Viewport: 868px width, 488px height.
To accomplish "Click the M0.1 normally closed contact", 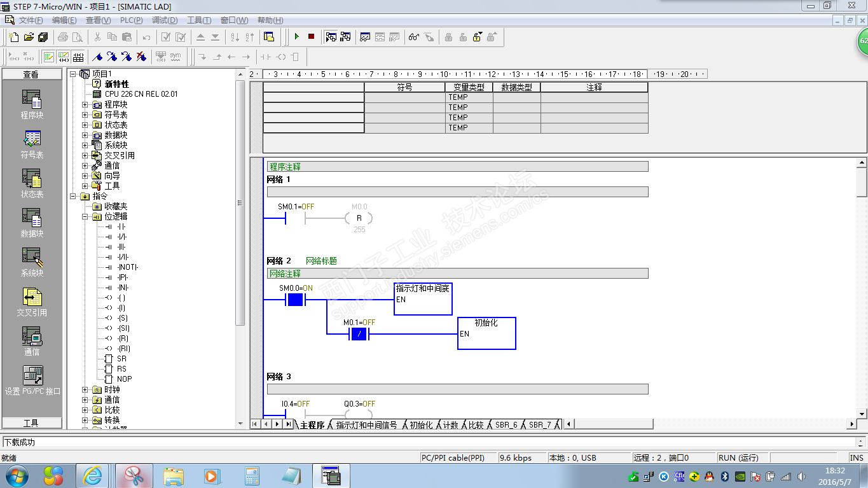I will tap(359, 333).
